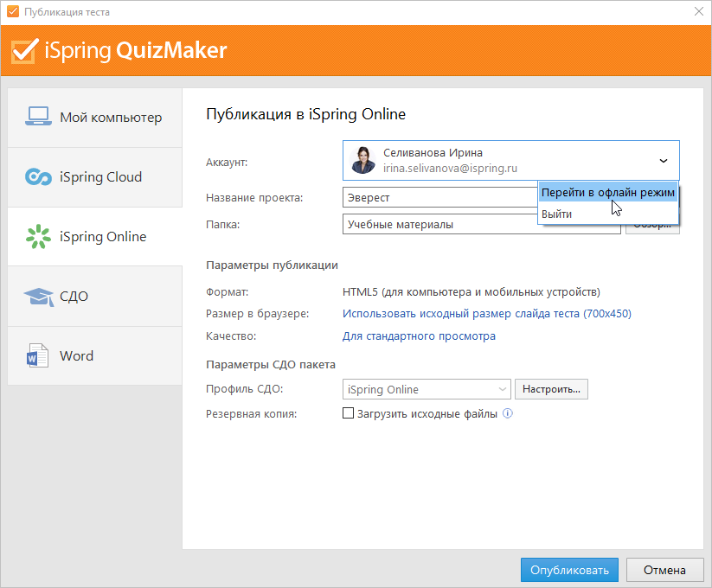Choose Выйти from the account menu
The height and width of the screenshot is (588, 712).
click(x=608, y=214)
